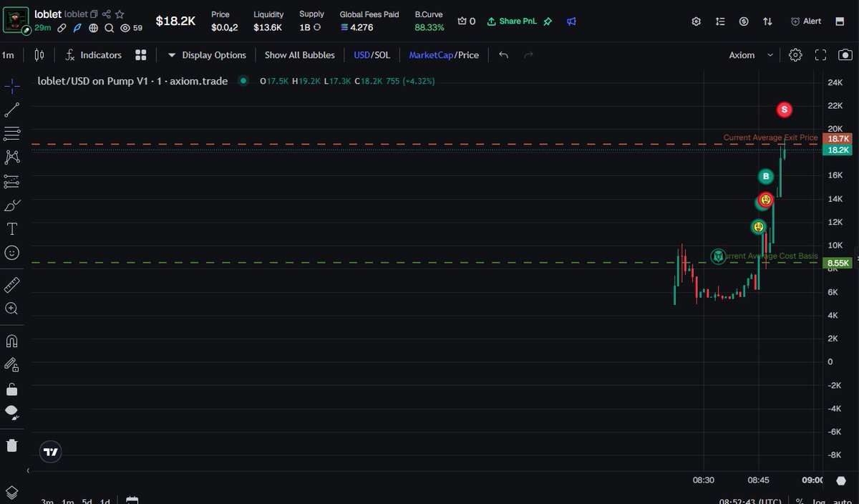
Task: Expand the Display Options dropdown
Action: coord(207,55)
